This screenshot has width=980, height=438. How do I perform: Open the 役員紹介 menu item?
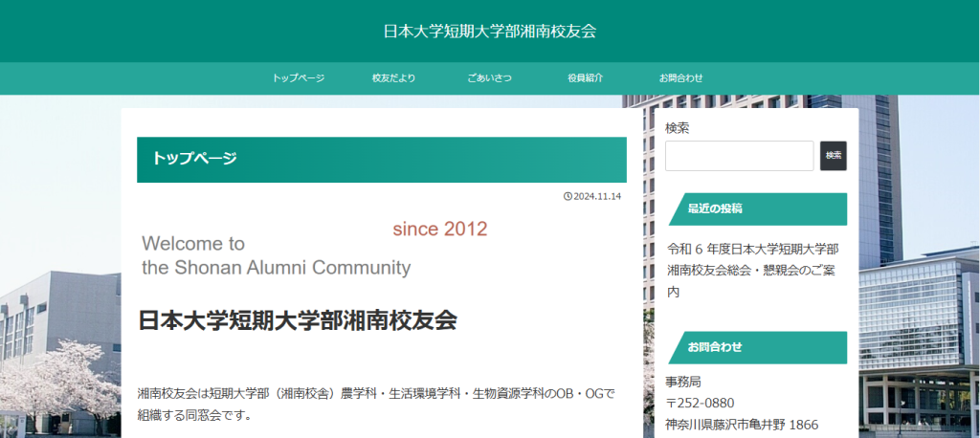[585, 78]
